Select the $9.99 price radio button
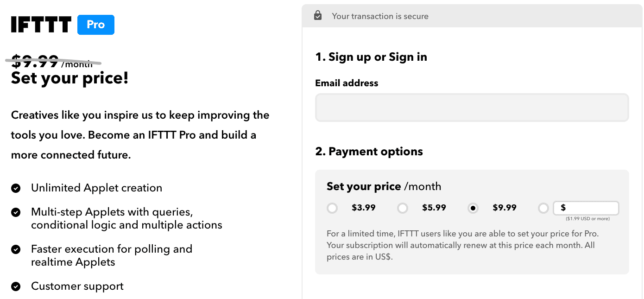The image size is (644, 299). click(x=473, y=208)
